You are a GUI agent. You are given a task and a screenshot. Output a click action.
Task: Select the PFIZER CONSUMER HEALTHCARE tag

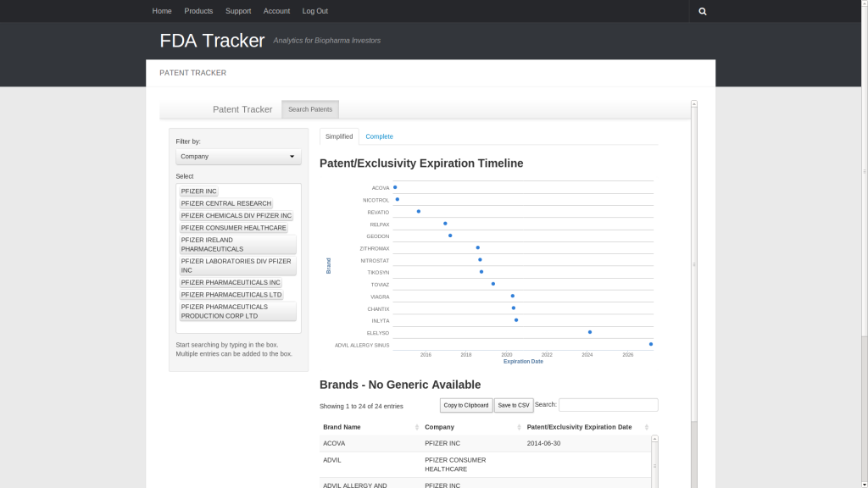pos(233,227)
